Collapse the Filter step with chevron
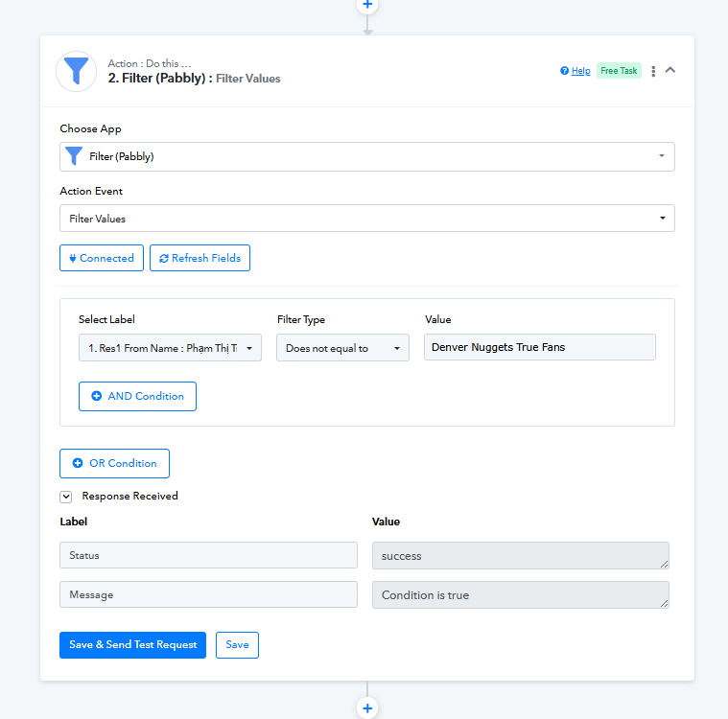Viewport: 728px width, 719px height. click(x=669, y=70)
